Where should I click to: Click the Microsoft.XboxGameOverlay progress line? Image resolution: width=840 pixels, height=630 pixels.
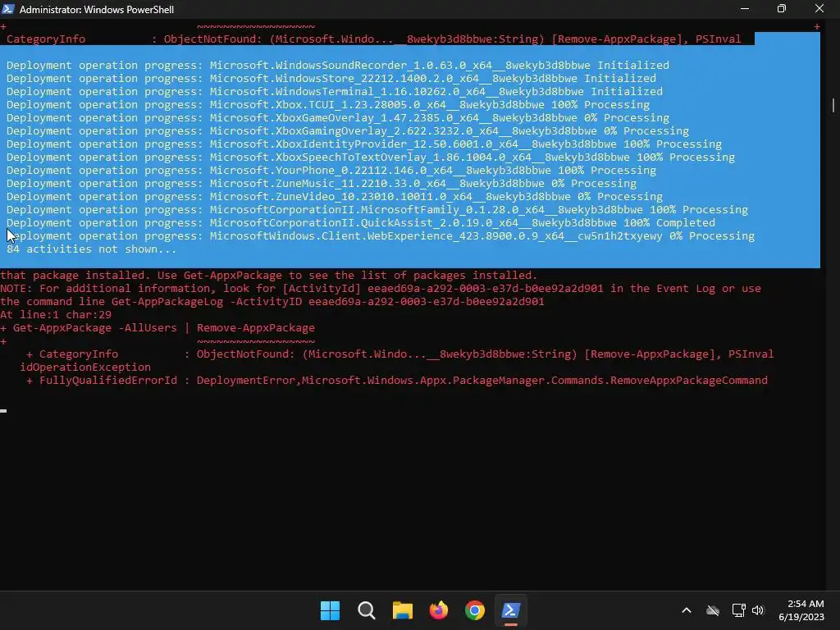(337, 118)
